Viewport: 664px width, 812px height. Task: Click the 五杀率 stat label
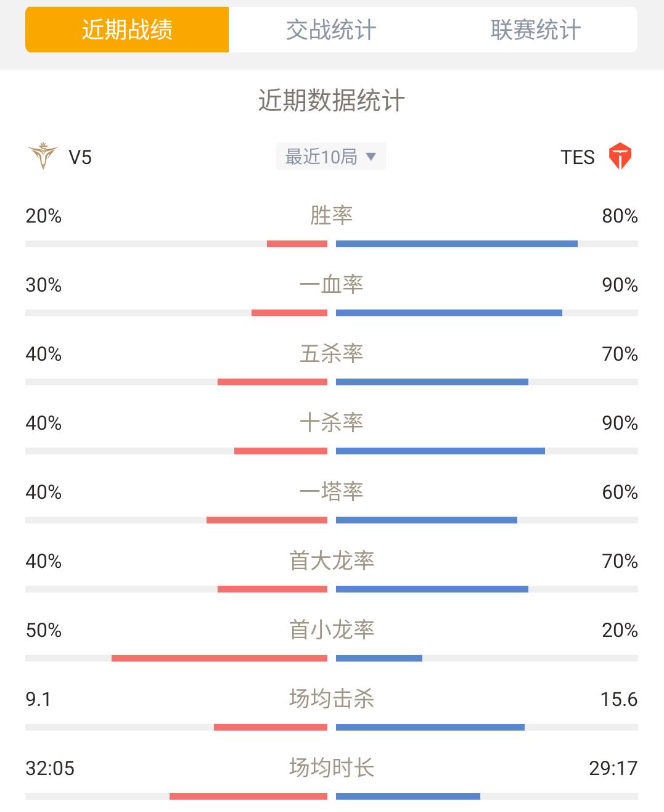(331, 354)
